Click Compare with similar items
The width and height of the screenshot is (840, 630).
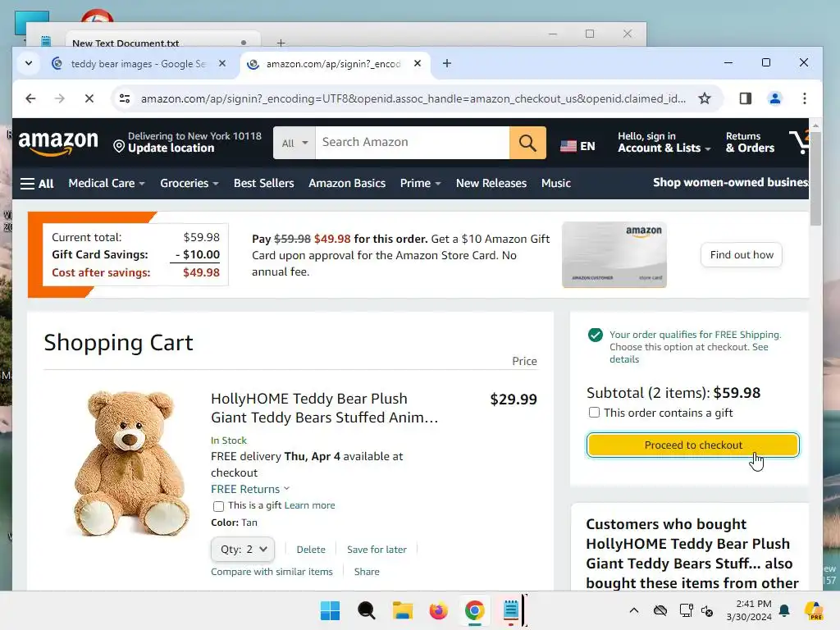(x=272, y=572)
